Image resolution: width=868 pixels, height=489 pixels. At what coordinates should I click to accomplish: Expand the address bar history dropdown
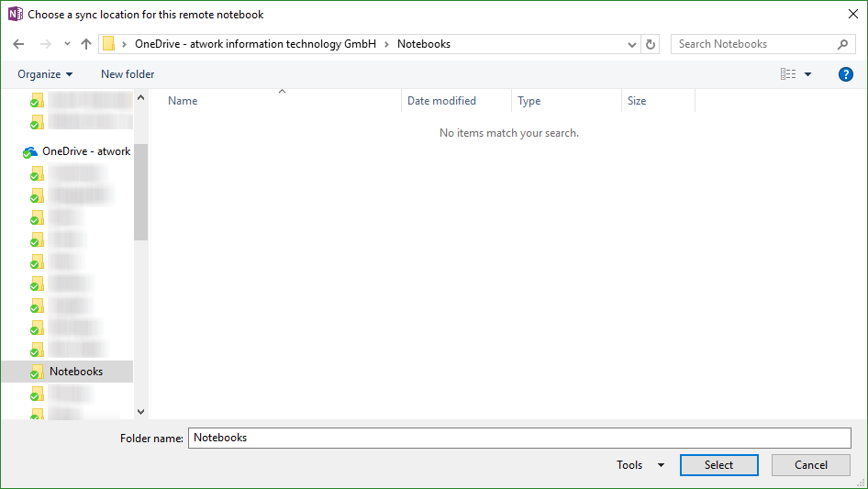pos(632,44)
